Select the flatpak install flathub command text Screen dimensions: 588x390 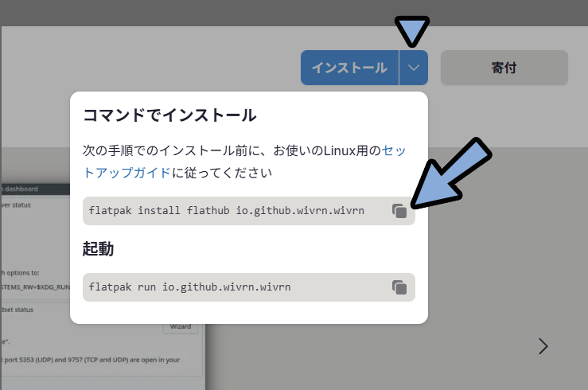(226, 211)
